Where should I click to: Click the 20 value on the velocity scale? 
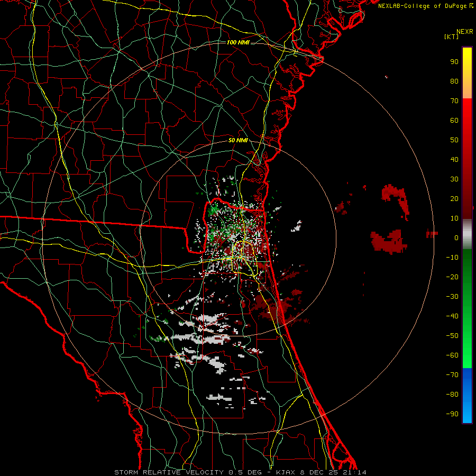pyautogui.click(x=454, y=199)
